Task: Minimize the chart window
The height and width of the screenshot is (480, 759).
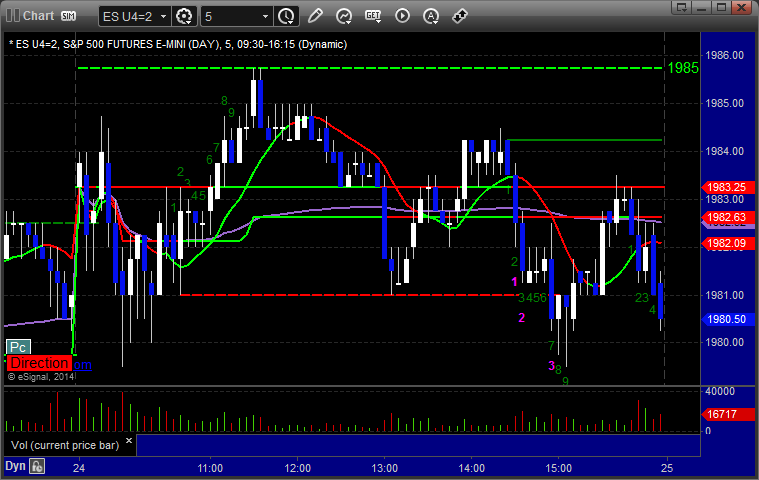Action: point(701,7)
